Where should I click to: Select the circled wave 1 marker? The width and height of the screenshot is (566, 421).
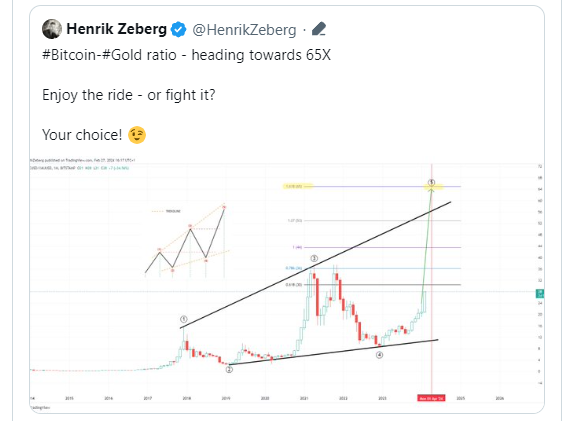pyautogui.click(x=184, y=319)
